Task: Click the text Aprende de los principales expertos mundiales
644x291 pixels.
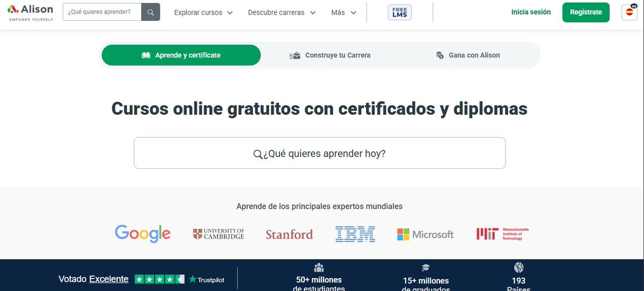Action: point(319,206)
